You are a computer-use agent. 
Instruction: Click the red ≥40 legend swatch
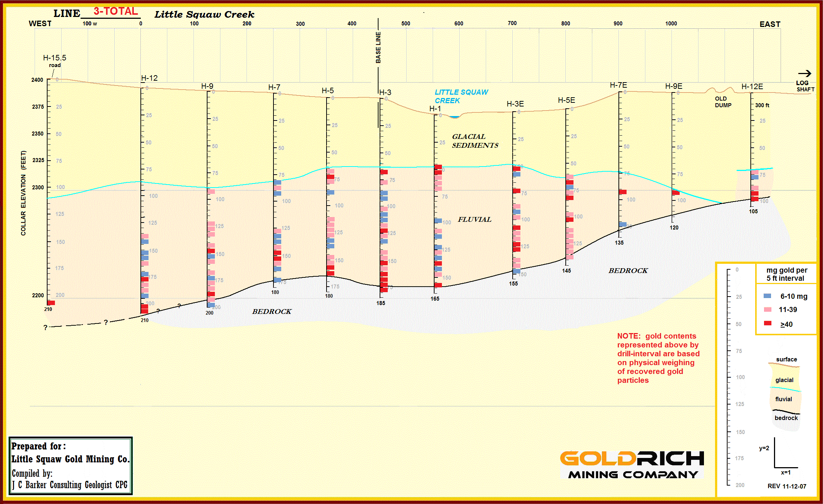click(768, 323)
